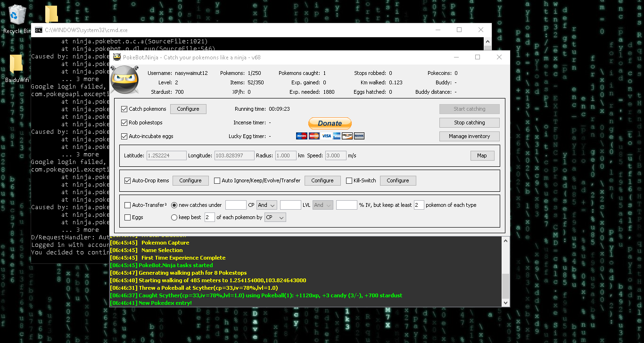Image resolution: width=644 pixels, height=343 pixels.
Task: Click the Speed input field
Action: 336,155
